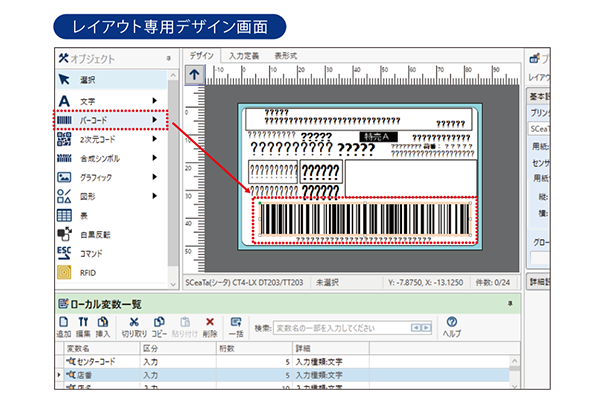The image size is (600, 400).
Task: Open ヘルプ help in variable panel
Action: (x=451, y=326)
